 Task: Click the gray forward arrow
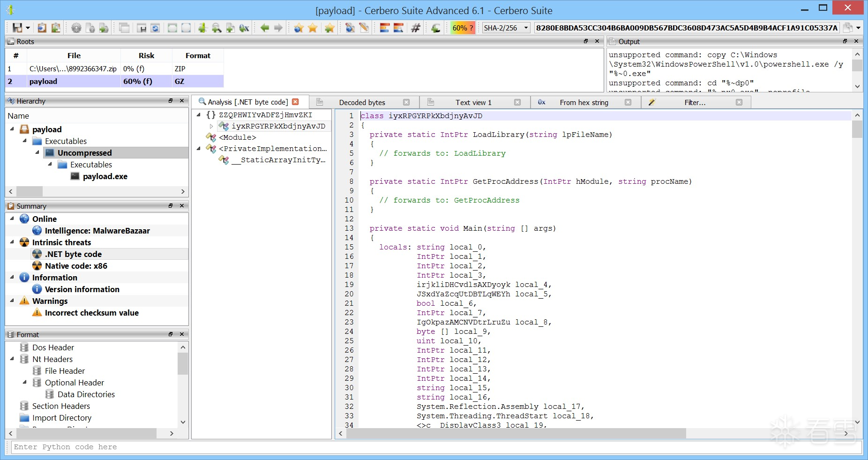pos(278,28)
